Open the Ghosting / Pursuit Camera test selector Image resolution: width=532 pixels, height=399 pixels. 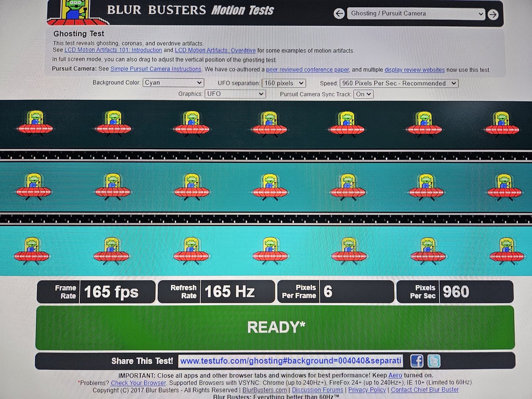pyautogui.click(x=416, y=14)
